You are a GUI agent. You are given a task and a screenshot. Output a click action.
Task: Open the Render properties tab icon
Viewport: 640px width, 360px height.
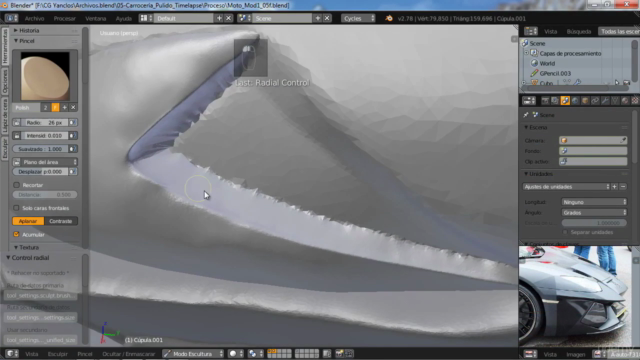tap(545, 100)
